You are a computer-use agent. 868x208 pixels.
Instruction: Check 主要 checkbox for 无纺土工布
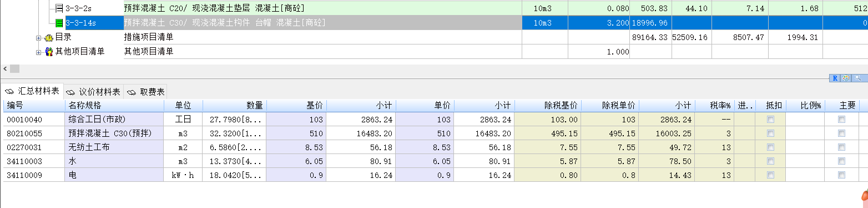(842, 147)
